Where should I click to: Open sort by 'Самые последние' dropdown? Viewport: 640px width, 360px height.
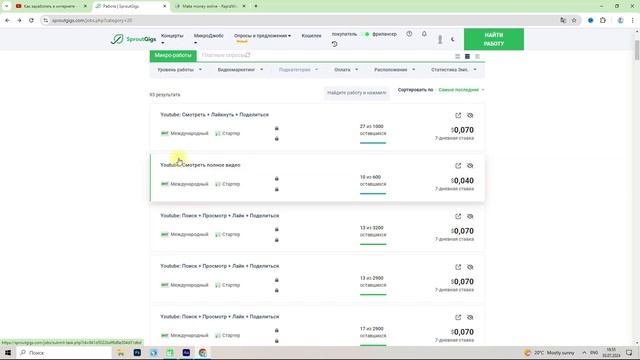point(461,90)
